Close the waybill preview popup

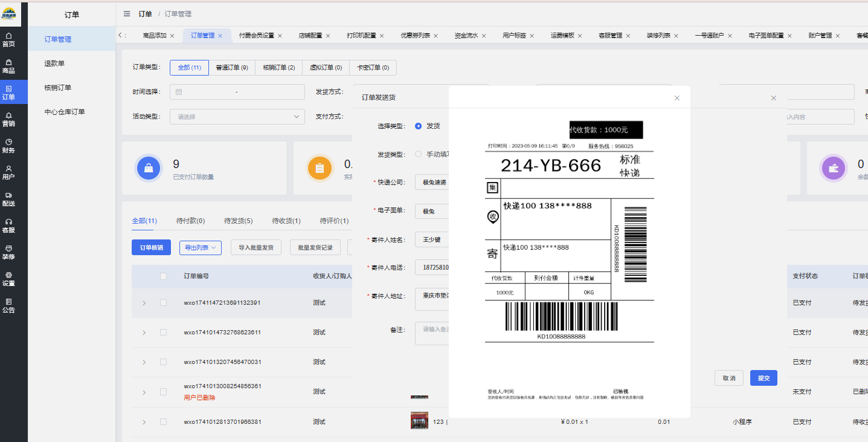point(677,98)
